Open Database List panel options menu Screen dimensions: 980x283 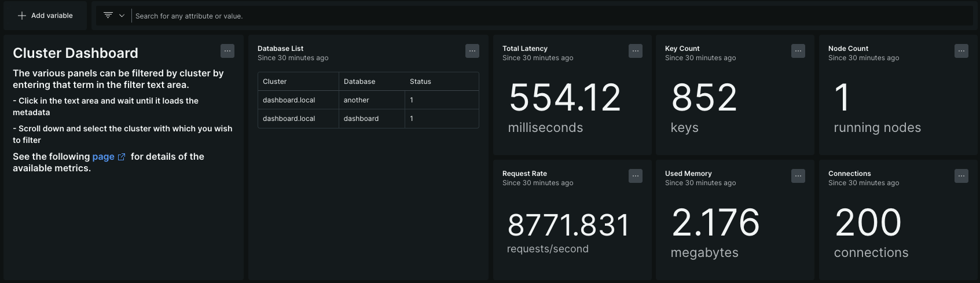point(472,51)
